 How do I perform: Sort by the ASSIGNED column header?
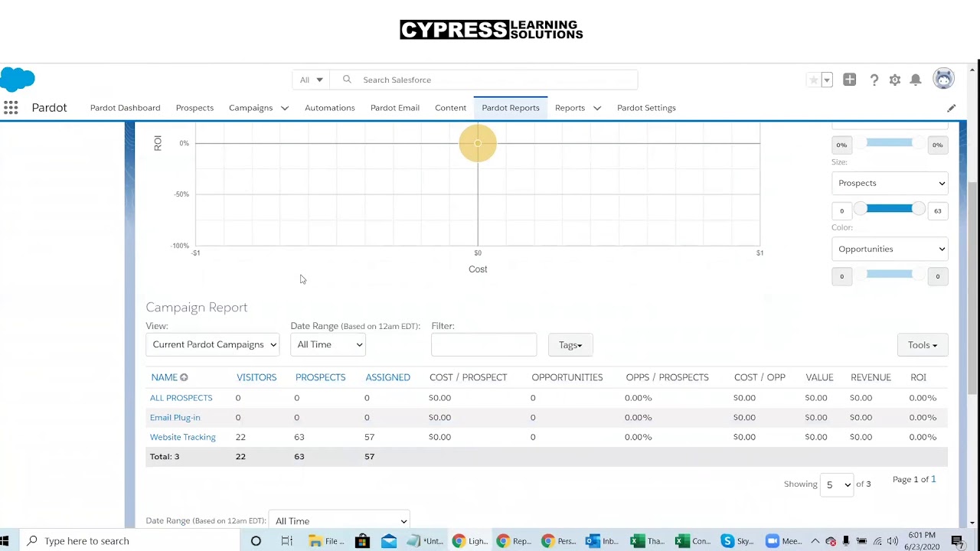pyautogui.click(x=388, y=377)
